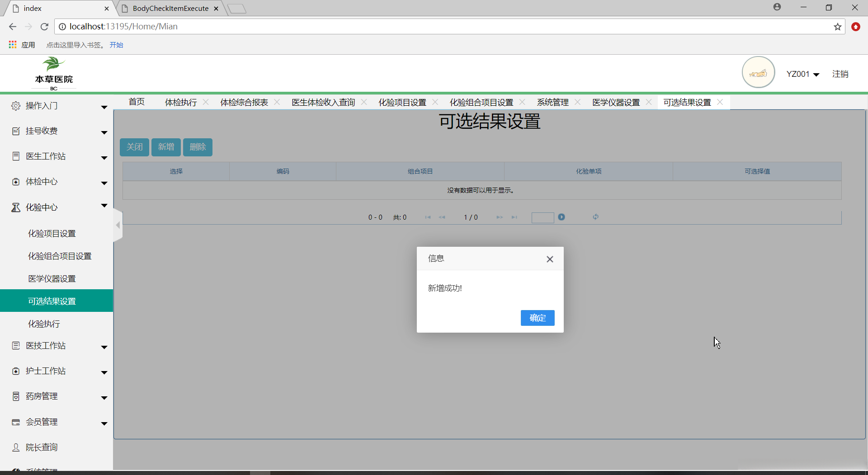Image resolution: width=868 pixels, height=475 pixels.
Task: Refresh the grid data
Action: (x=596, y=217)
